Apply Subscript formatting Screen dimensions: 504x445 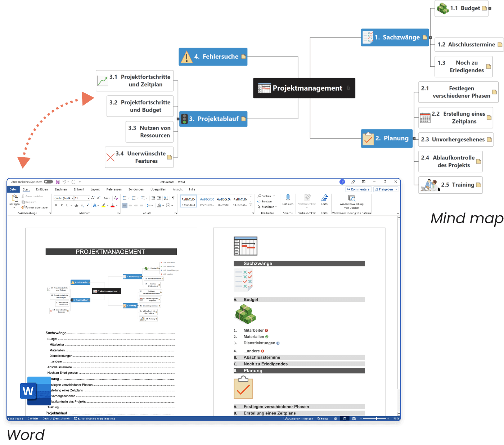point(82,205)
